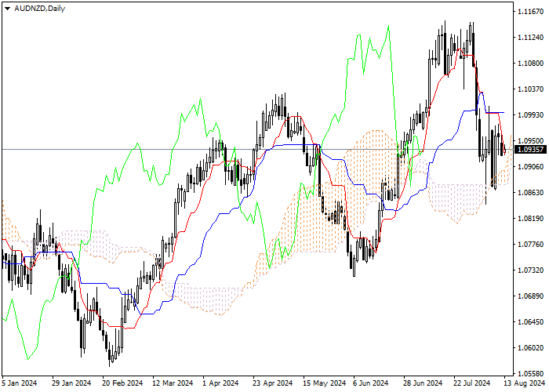Click the 13 Aug 2024 date label
The height and width of the screenshot is (392, 549).
pos(525,383)
